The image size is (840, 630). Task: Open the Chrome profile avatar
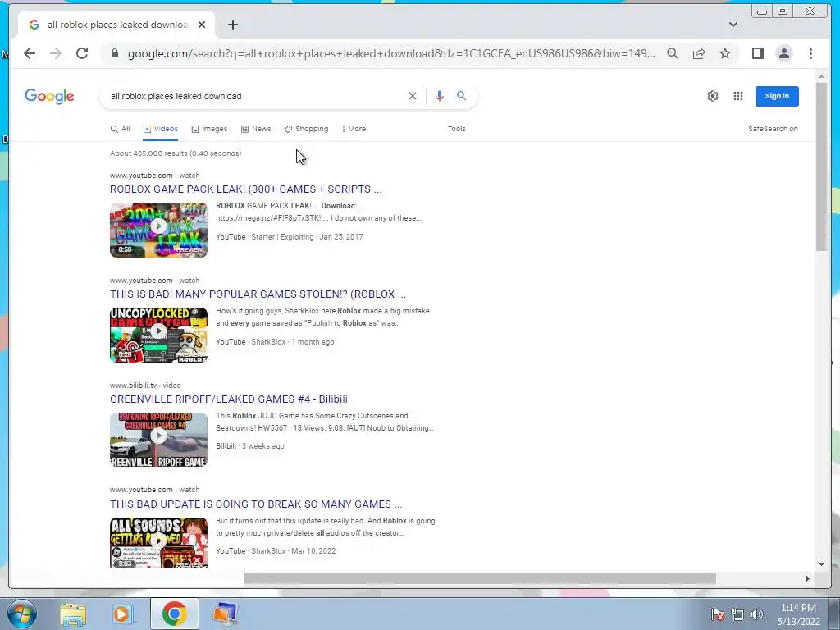783,53
